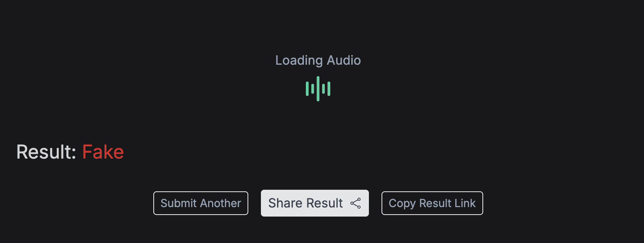The height and width of the screenshot is (243, 644).
Task: Tap the three-node share glyph
Action: [356, 203]
